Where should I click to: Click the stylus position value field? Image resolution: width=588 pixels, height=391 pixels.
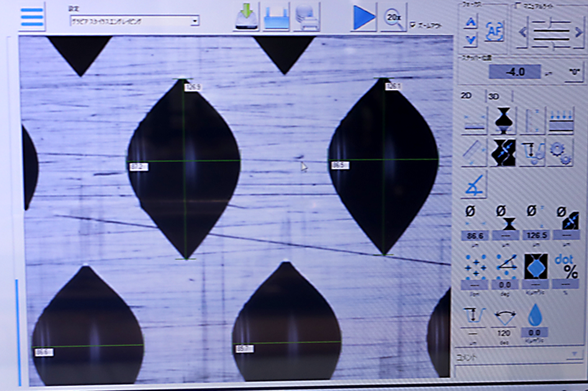[515, 72]
